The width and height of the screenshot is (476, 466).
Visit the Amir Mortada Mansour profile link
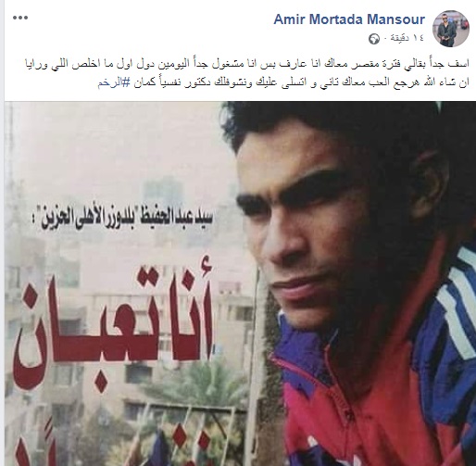pyautogui.click(x=349, y=19)
